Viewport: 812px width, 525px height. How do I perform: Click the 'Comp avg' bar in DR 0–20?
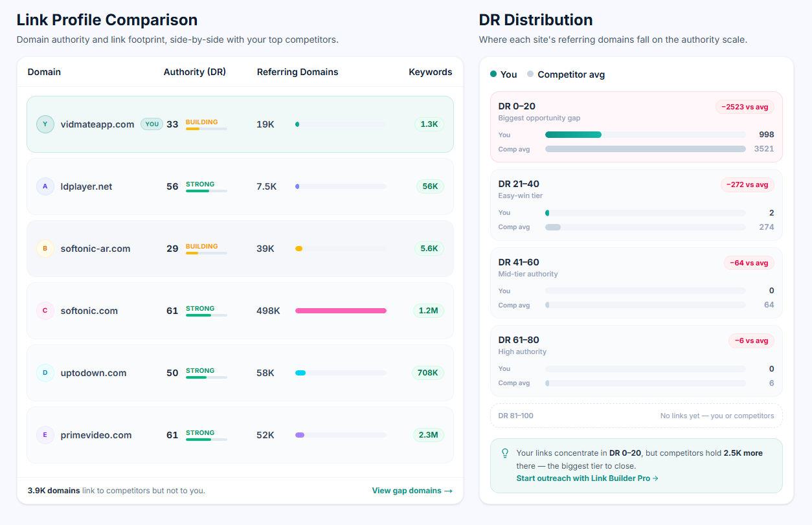646,149
